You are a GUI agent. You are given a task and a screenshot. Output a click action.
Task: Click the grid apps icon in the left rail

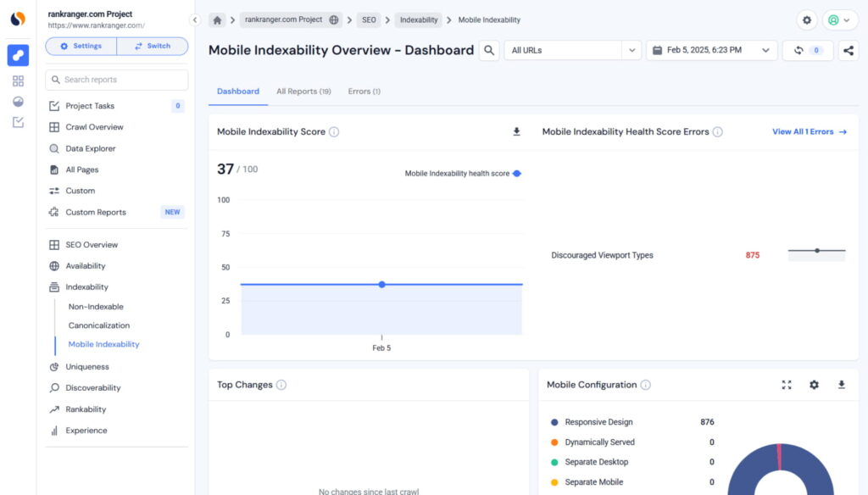pos(19,81)
